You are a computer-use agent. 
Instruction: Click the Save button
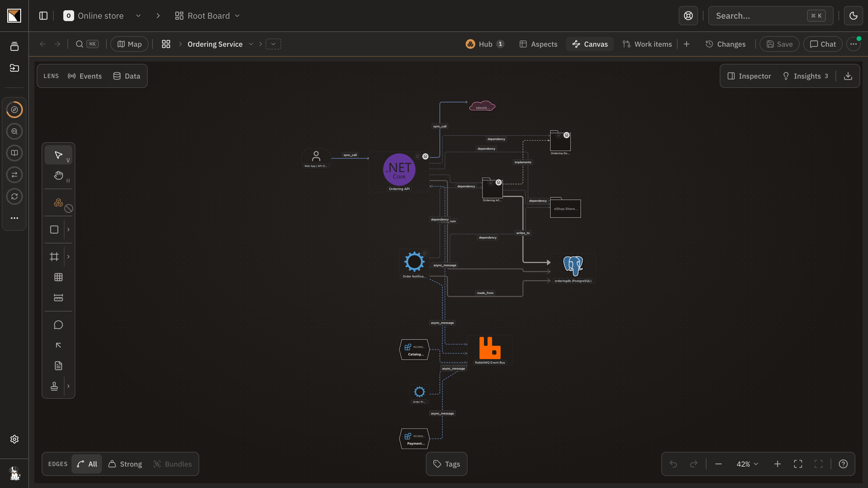click(779, 44)
